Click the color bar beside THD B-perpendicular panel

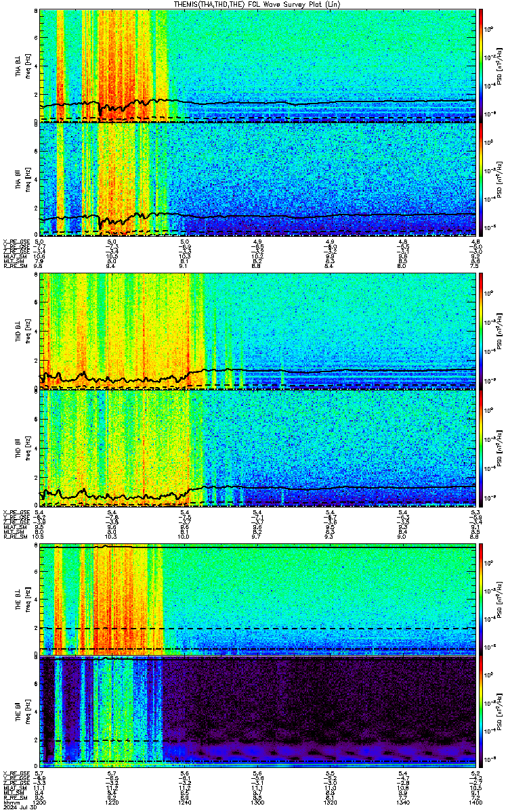coord(482,331)
